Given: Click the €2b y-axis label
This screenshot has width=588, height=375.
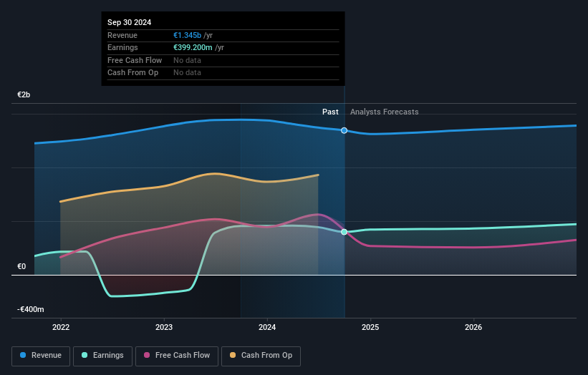Looking at the screenshot, I should pos(24,94).
